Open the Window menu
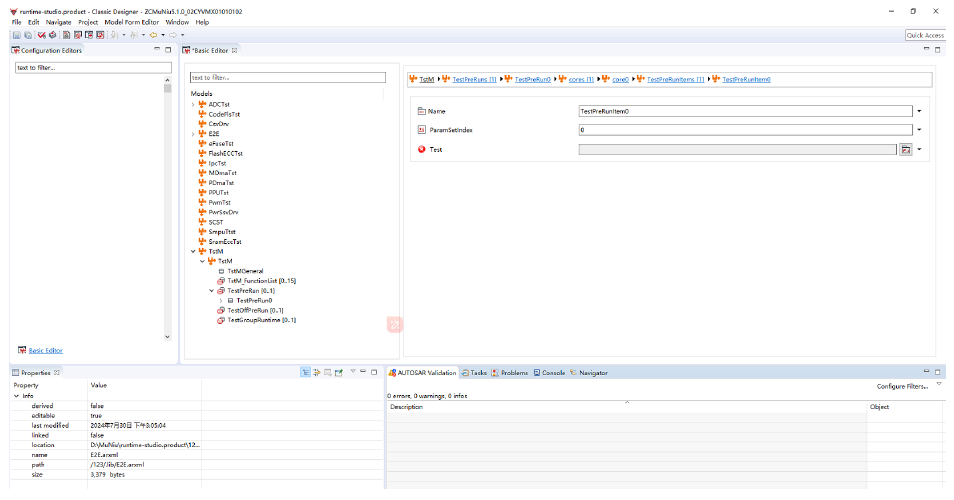The image size is (954, 500). click(177, 22)
